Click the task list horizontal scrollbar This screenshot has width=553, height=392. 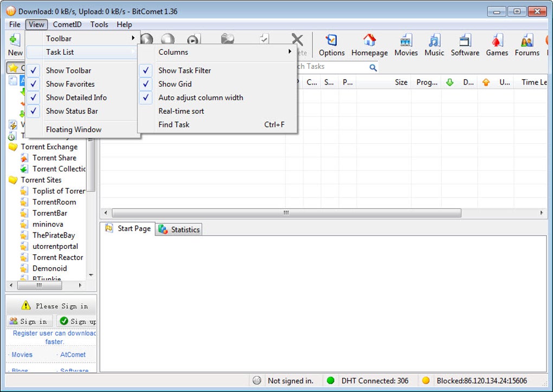point(286,213)
